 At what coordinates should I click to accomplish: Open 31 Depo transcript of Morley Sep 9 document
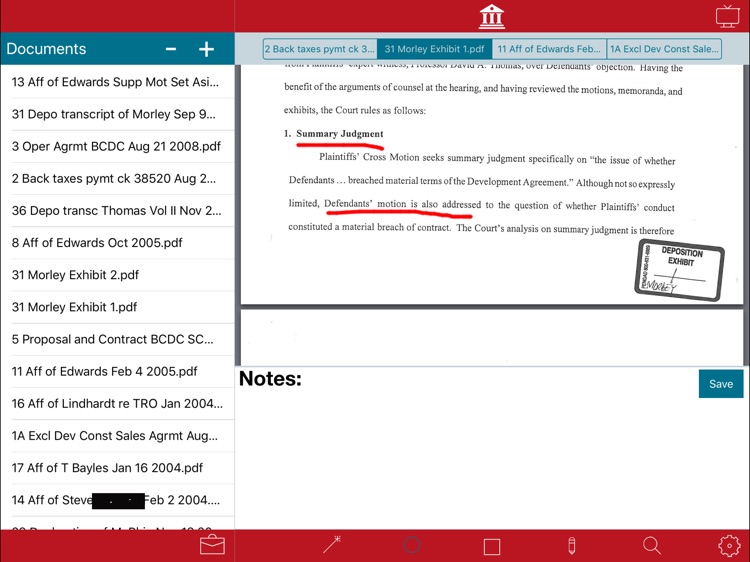point(117,114)
